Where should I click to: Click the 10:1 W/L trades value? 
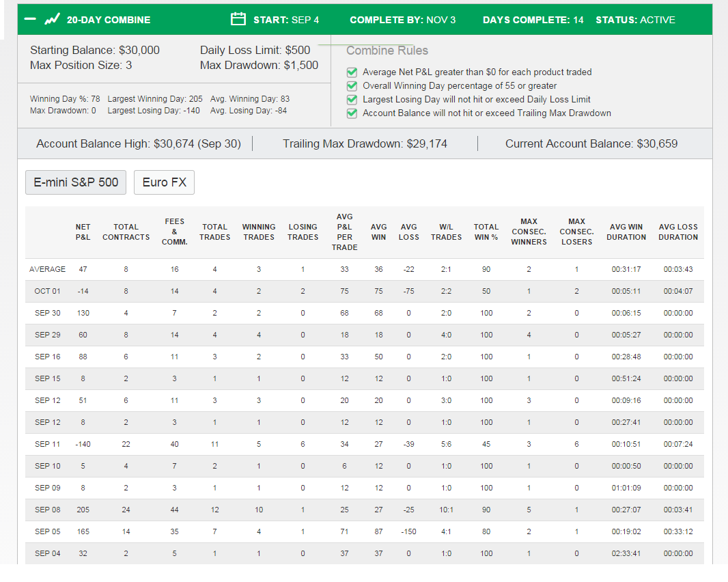click(446, 510)
